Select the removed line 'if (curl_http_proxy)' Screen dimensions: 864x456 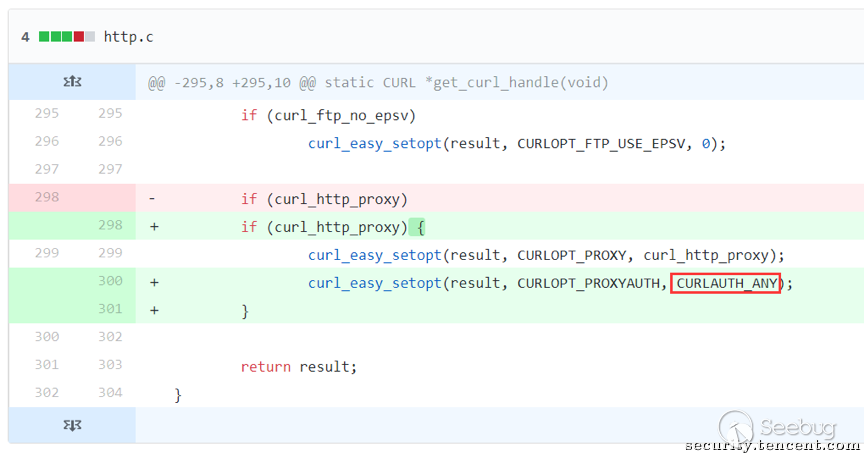coord(324,199)
